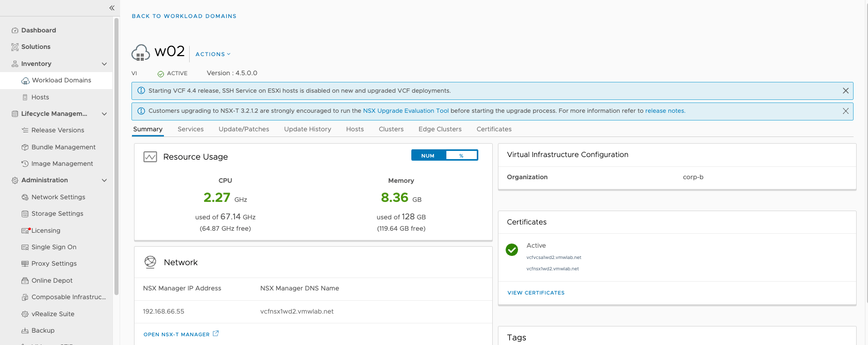Screen dimensions: 868x345
Task: Switch resource usage to NUM view
Action: click(x=428, y=156)
